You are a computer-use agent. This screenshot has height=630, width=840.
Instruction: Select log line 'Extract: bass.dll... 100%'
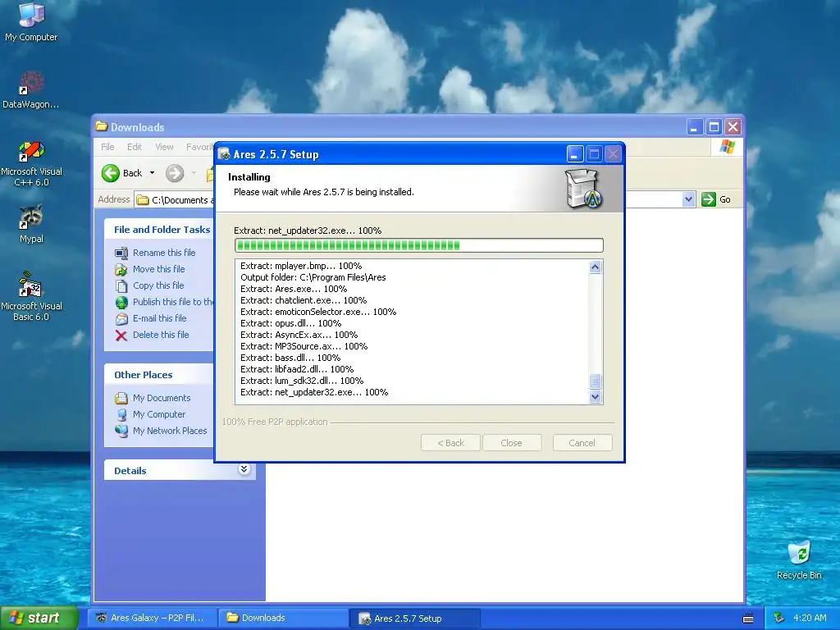coord(290,358)
